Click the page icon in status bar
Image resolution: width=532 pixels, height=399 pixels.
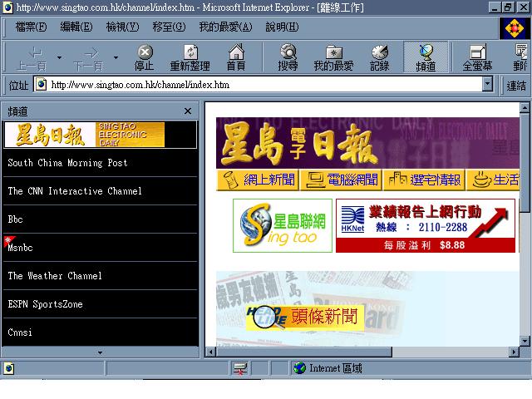tap(9, 368)
